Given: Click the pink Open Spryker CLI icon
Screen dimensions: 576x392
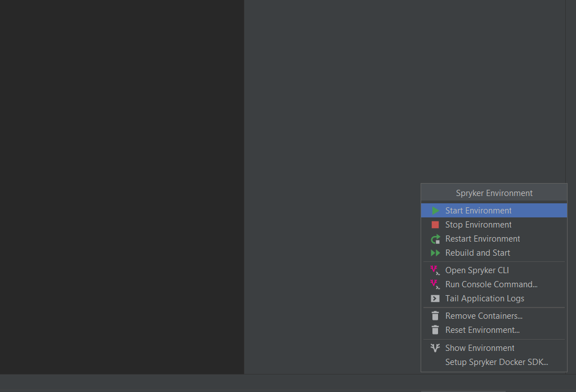Looking at the screenshot, I should [x=435, y=270].
